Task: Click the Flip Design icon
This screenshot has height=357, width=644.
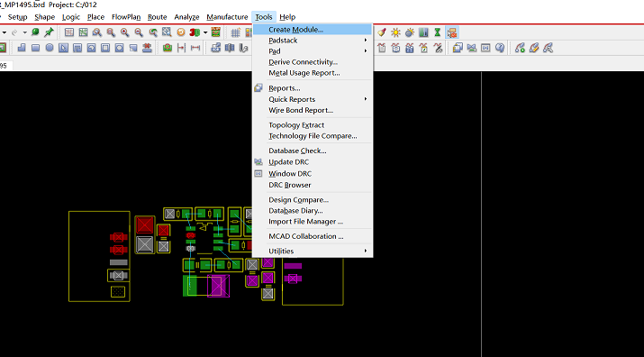Action: [215, 32]
